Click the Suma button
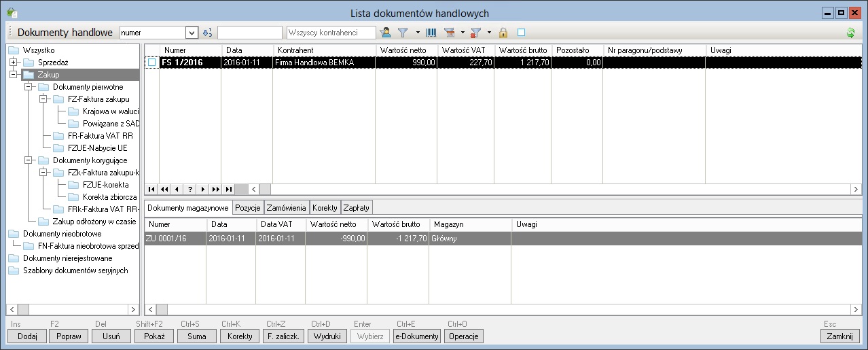868x350 pixels. click(x=197, y=336)
